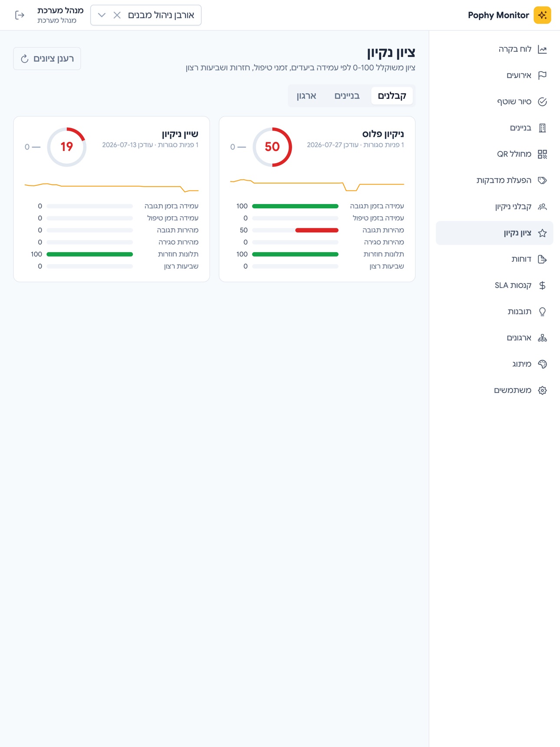This screenshot has height=747, width=560.
Task: Click the flag icon beside אירועים
Action: pos(542,76)
